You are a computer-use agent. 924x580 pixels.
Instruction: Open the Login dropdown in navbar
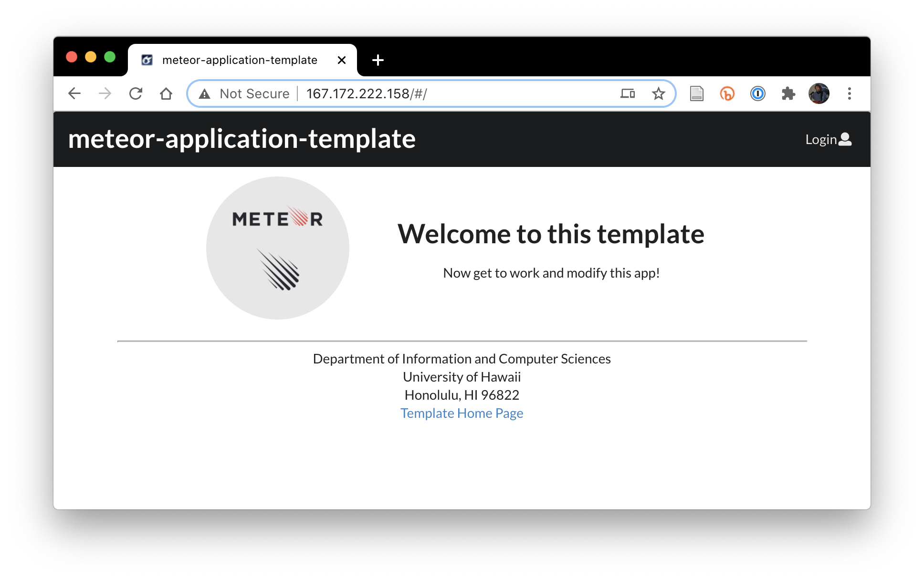coord(828,139)
